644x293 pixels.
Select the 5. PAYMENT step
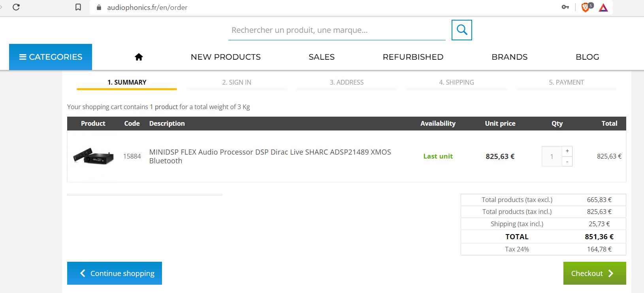[x=566, y=82]
